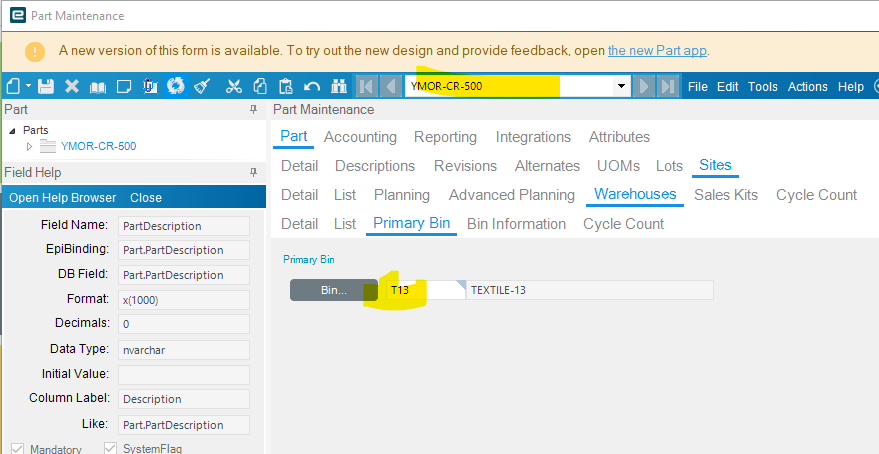Screen dimensions: 879x454
Task: Click the warning icon in the banner
Action: coord(35,52)
